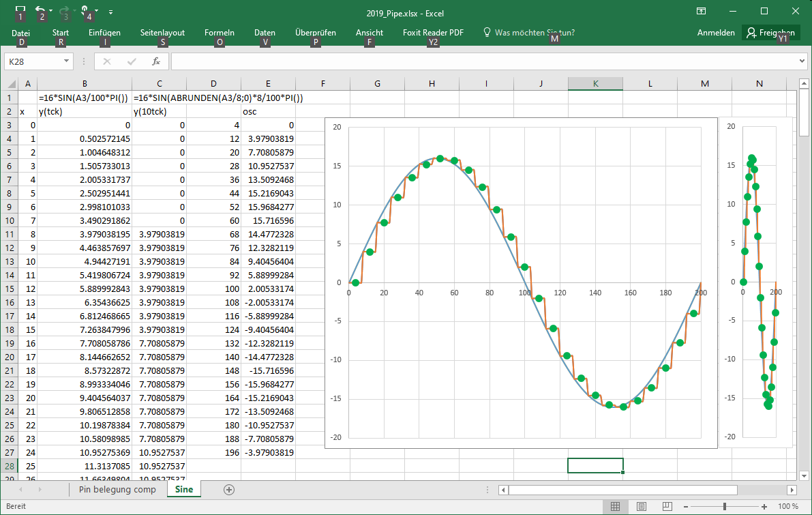Switch to Page Break Preview view
812x515 pixels.
point(666,507)
